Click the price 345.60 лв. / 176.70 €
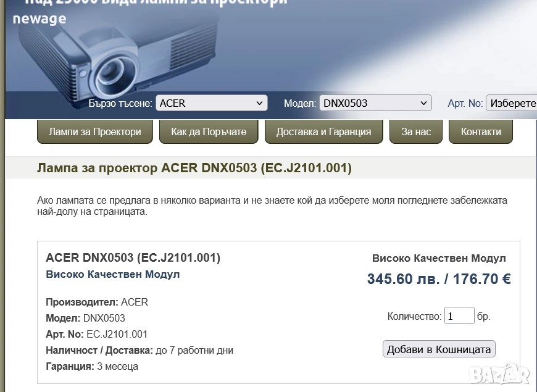Image resolution: width=537 pixels, height=392 pixels. [439, 279]
